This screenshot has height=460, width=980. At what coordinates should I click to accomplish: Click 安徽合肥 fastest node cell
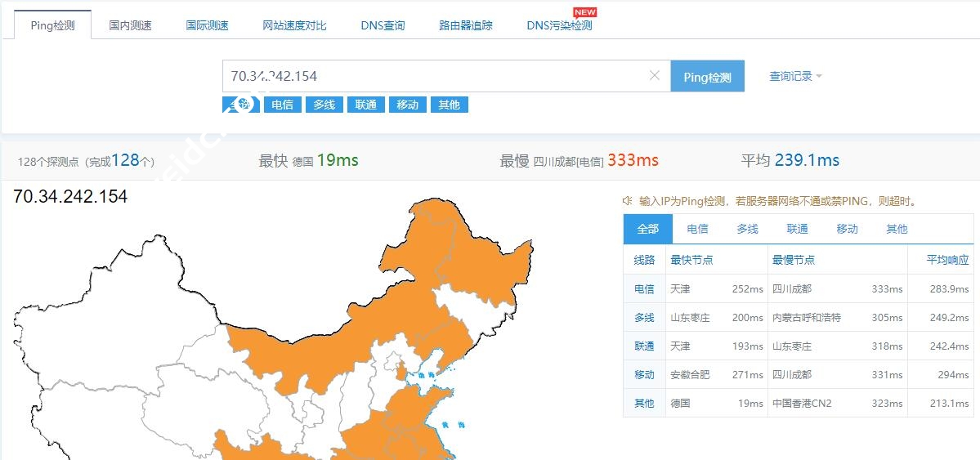click(x=690, y=374)
